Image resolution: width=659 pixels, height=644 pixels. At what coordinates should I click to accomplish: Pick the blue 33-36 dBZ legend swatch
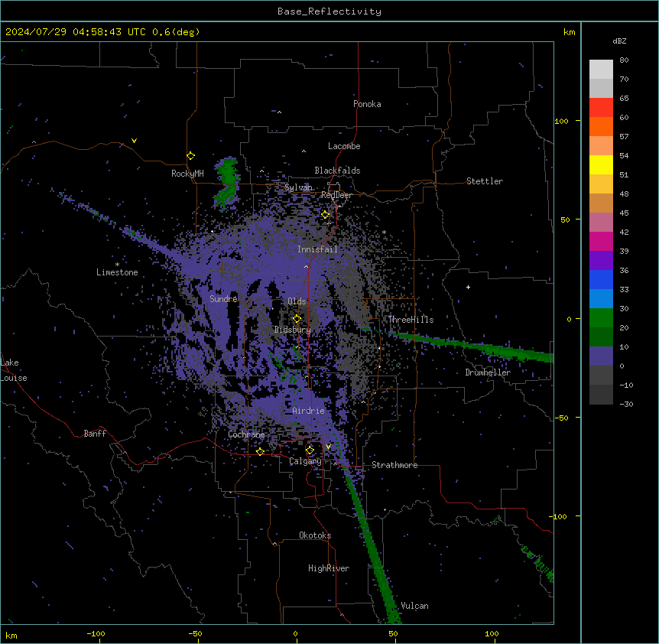[601, 280]
